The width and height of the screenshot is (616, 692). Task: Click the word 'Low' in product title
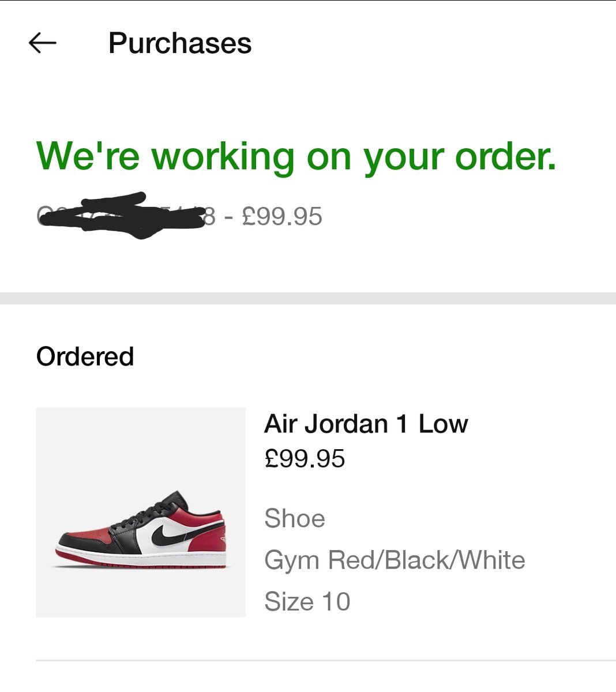click(x=443, y=424)
